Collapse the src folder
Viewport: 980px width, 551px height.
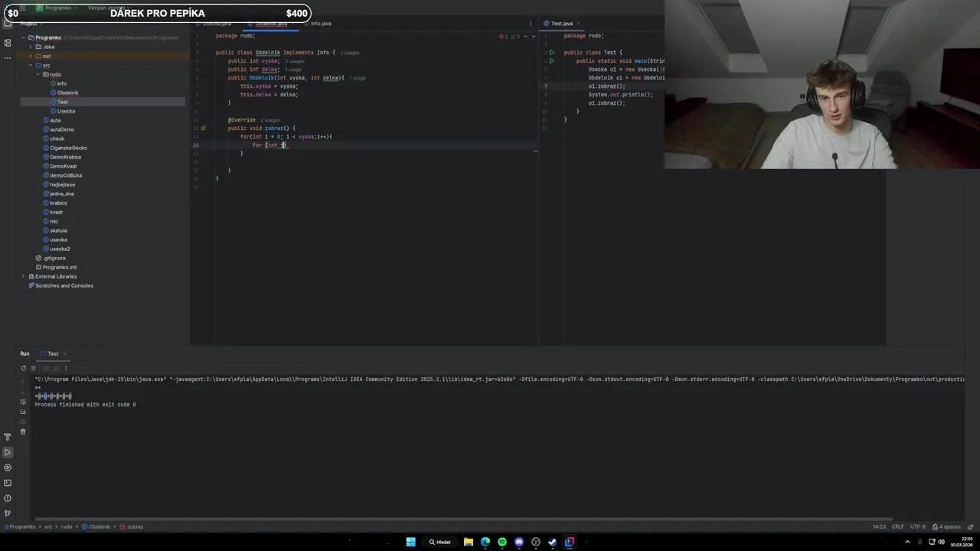(x=31, y=65)
